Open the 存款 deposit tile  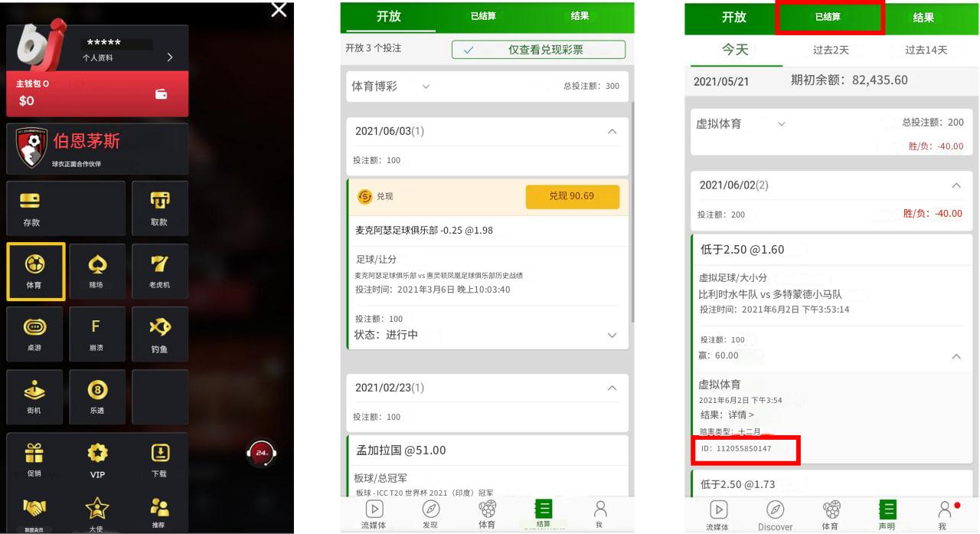coord(66,208)
